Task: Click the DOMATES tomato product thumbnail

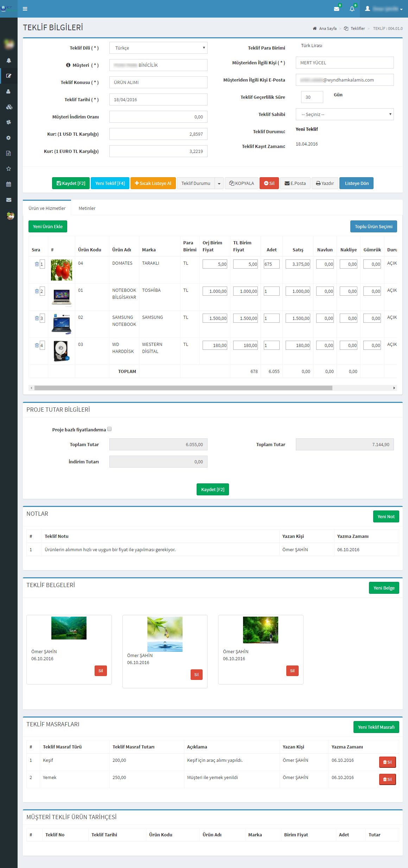Action: click(x=62, y=270)
